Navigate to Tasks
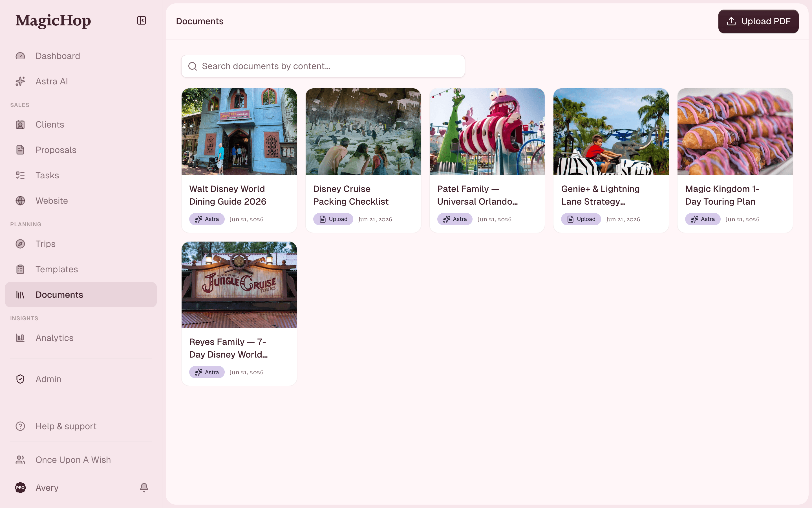 click(81, 175)
